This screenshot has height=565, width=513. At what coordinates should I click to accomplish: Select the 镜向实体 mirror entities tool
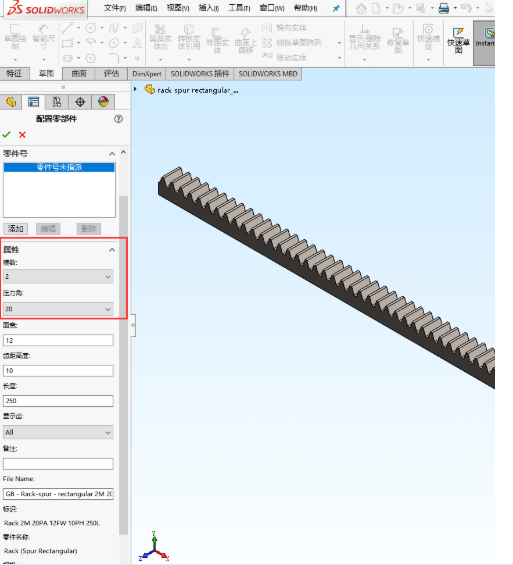tap(284, 28)
